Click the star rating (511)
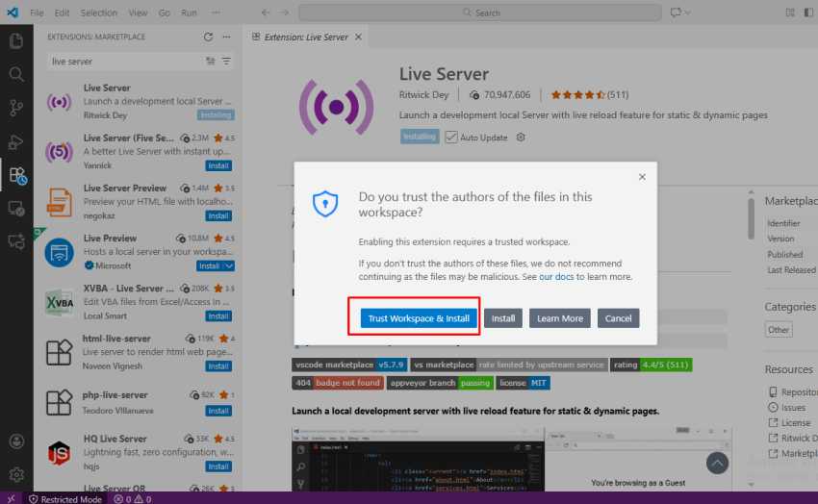The image size is (818, 504). [x=590, y=94]
